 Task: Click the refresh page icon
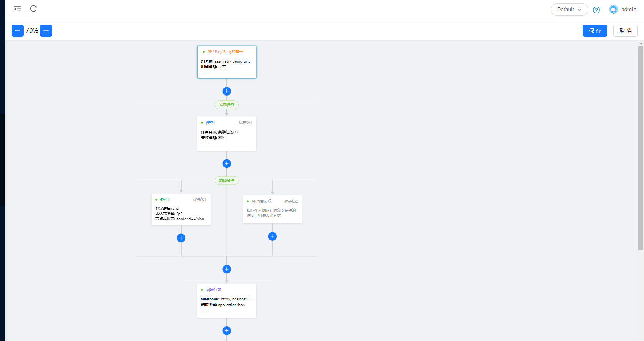tap(33, 9)
